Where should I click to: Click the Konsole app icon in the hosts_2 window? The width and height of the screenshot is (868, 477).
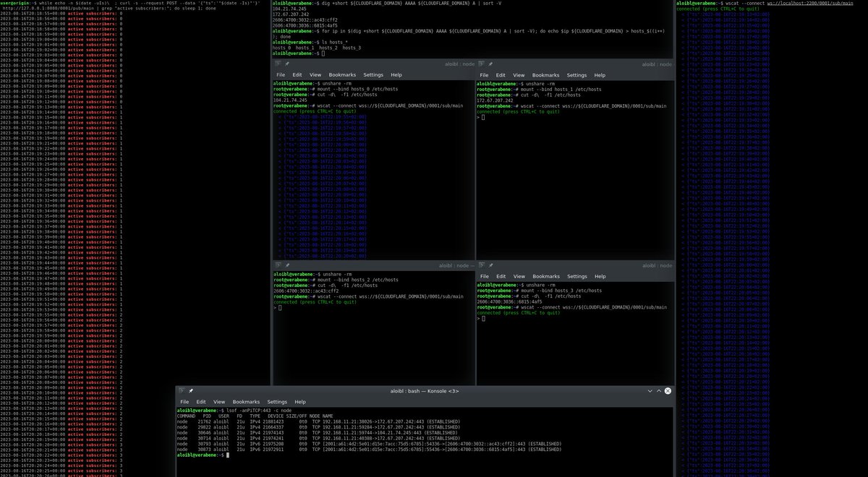pos(278,265)
